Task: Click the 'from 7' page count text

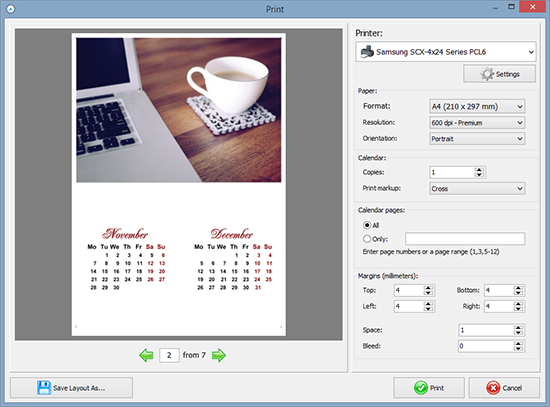Action: 194,355
